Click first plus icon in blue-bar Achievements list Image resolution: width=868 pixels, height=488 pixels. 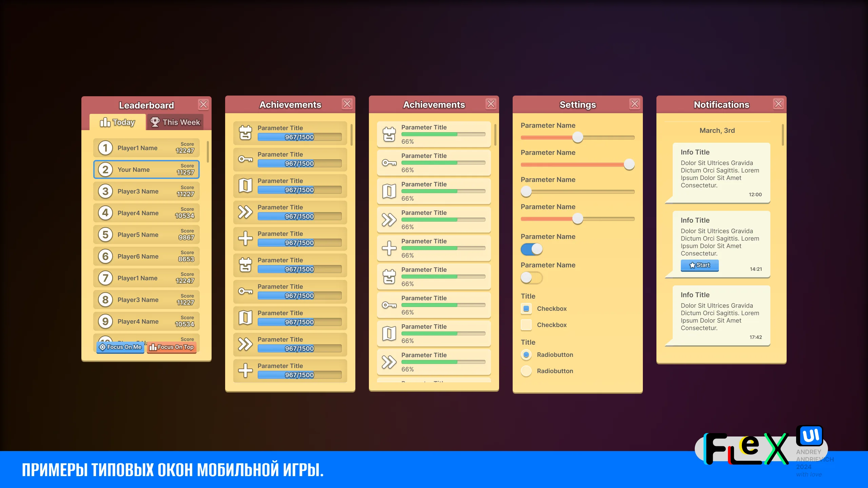tap(245, 238)
